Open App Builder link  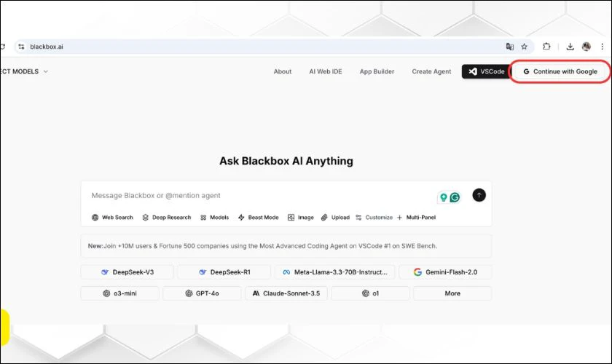point(377,71)
